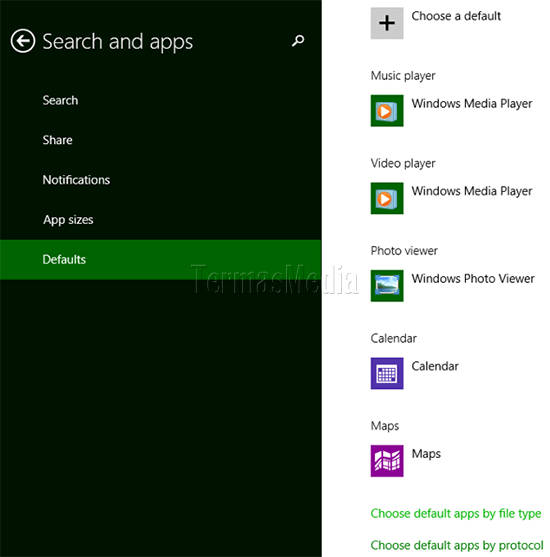Open the App sizes section
550x557 pixels.
click(161, 220)
